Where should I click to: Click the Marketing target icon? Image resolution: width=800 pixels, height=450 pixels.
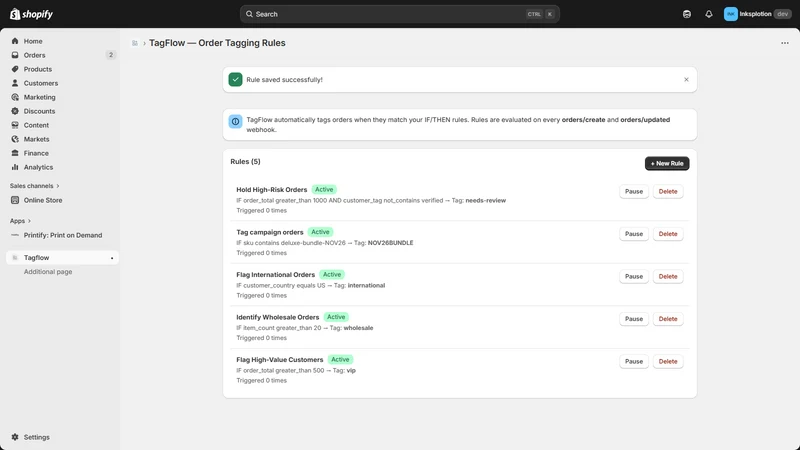(15, 97)
